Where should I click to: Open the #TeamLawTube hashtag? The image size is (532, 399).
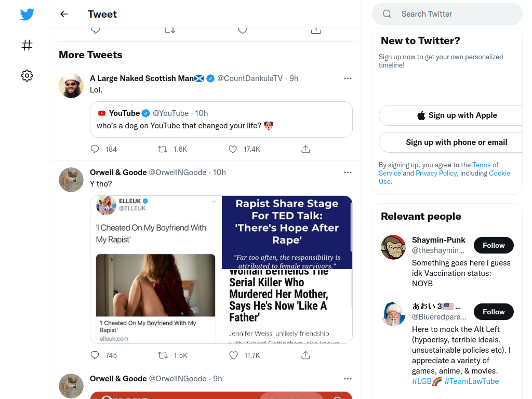(471, 381)
